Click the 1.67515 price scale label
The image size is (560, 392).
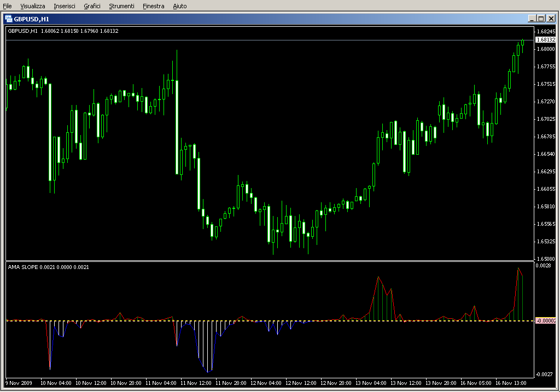pos(546,84)
